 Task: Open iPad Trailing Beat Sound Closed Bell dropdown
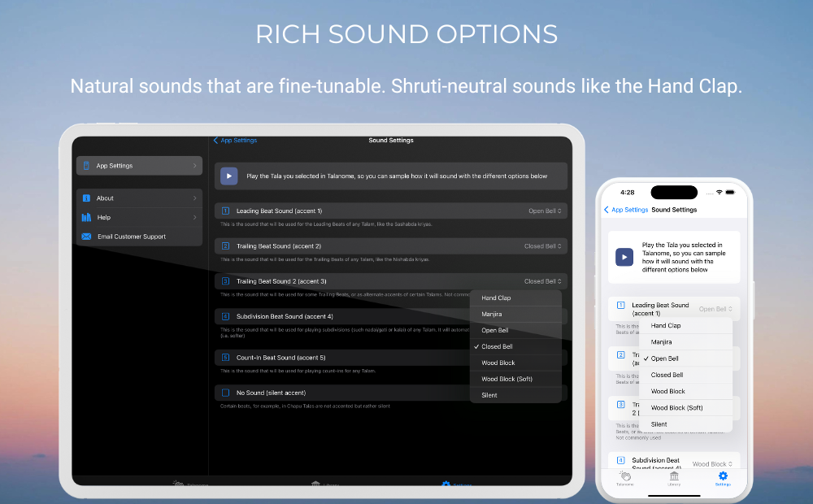tap(543, 246)
